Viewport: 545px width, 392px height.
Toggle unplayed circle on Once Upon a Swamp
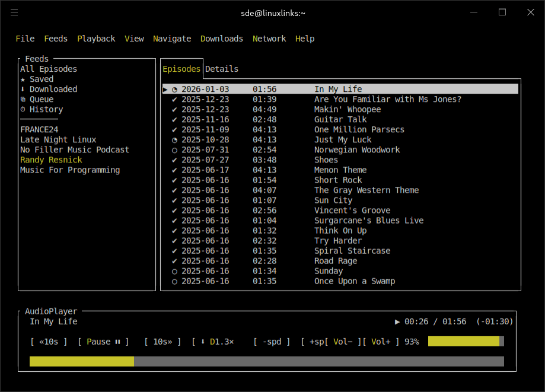coord(174,281)
